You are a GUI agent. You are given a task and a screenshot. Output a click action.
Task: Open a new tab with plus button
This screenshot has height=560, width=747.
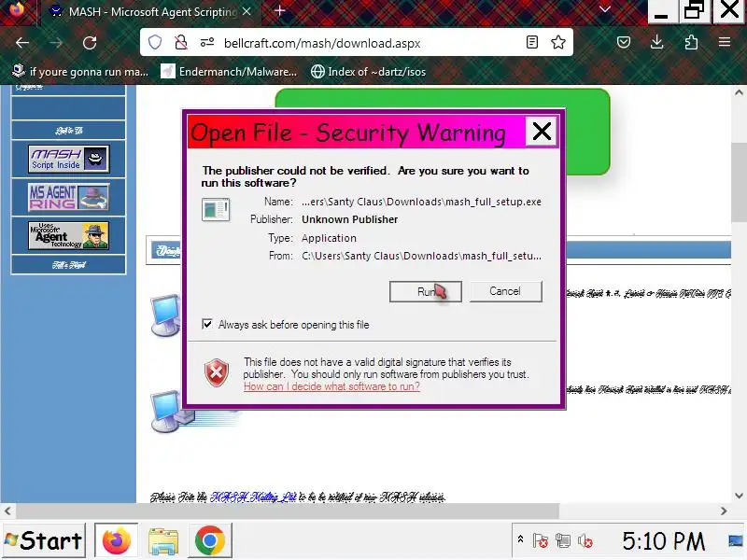coord(279,11)
